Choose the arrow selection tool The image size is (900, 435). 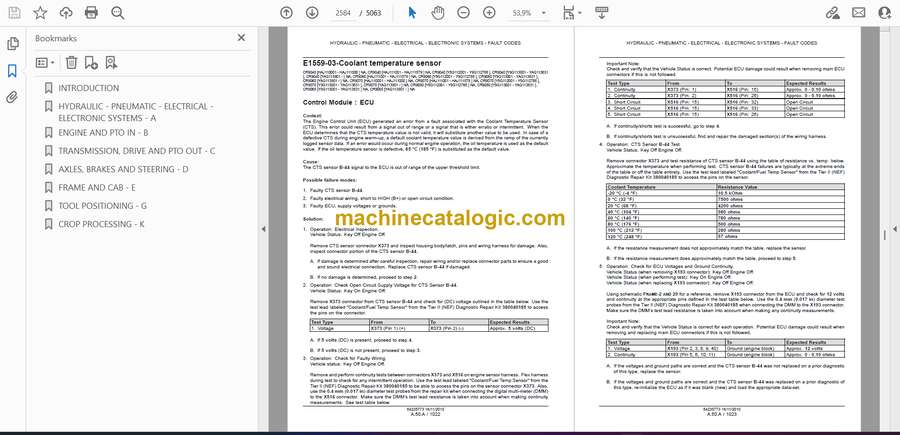412,13
